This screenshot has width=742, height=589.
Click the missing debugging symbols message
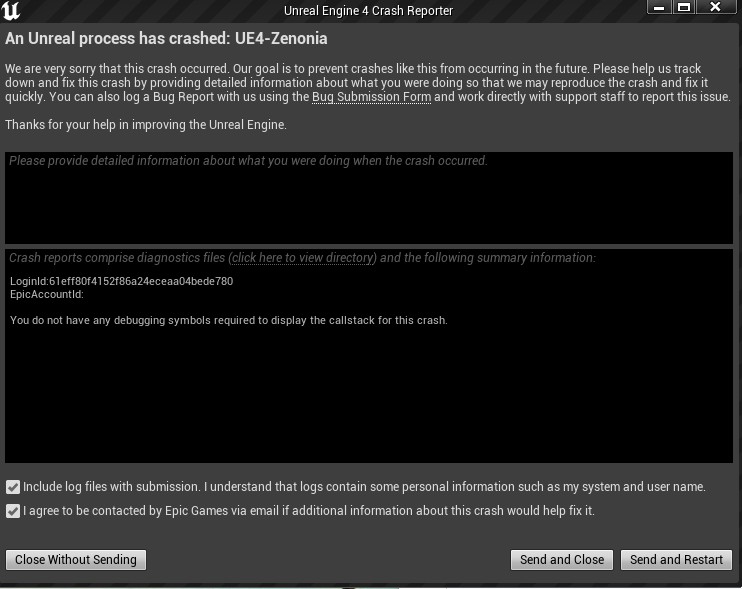[x=228, y=320]
